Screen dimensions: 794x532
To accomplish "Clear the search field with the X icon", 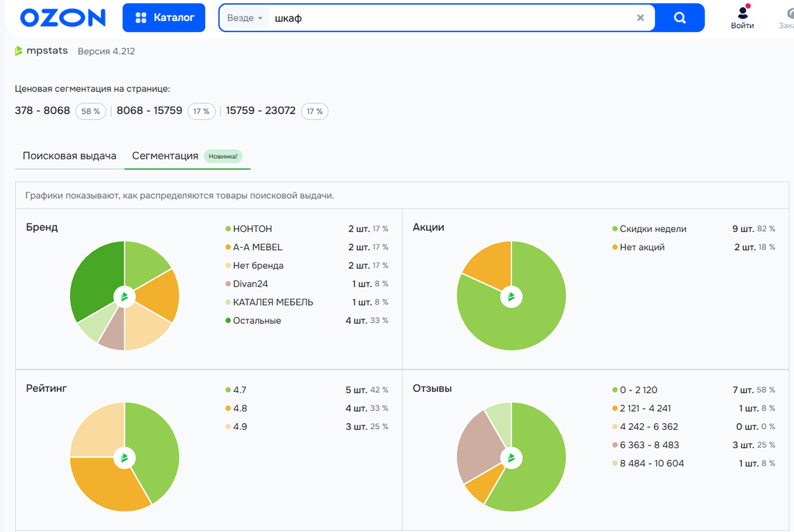I will tap(640, 18).
